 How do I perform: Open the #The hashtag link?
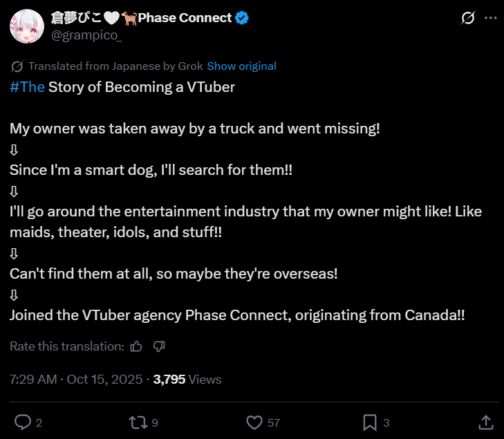(28, 87)
